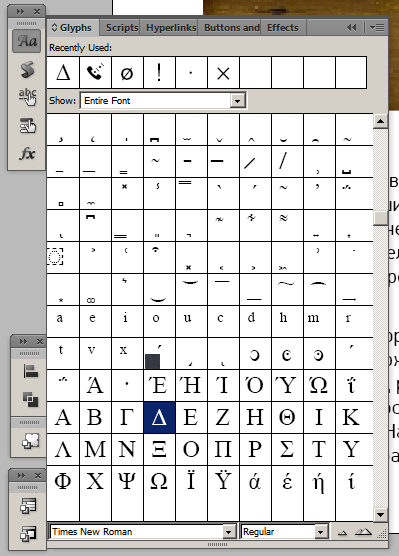The width and height of the screenshot is (399, 556).
Task: Open the Hyperlinks panel icon (abc with hand)
Action: coord(27,97)
